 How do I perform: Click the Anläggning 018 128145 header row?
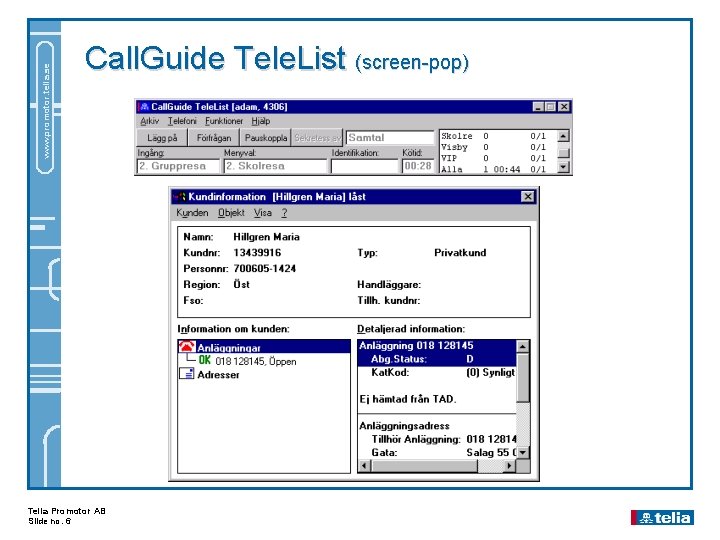tap(437, 346)
